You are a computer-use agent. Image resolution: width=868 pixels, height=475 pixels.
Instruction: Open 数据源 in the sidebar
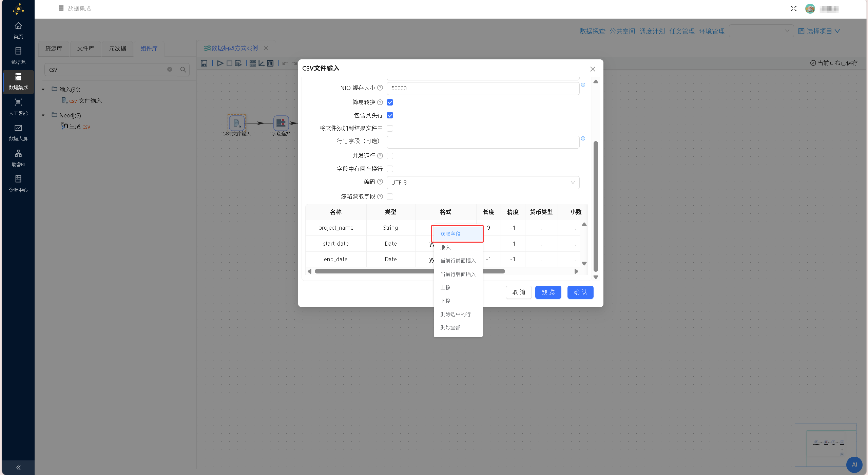click(18, 56)
